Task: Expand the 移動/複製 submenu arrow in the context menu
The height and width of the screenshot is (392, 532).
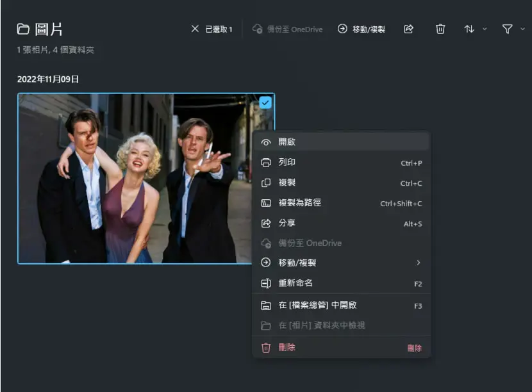Action: pos(419,263)
